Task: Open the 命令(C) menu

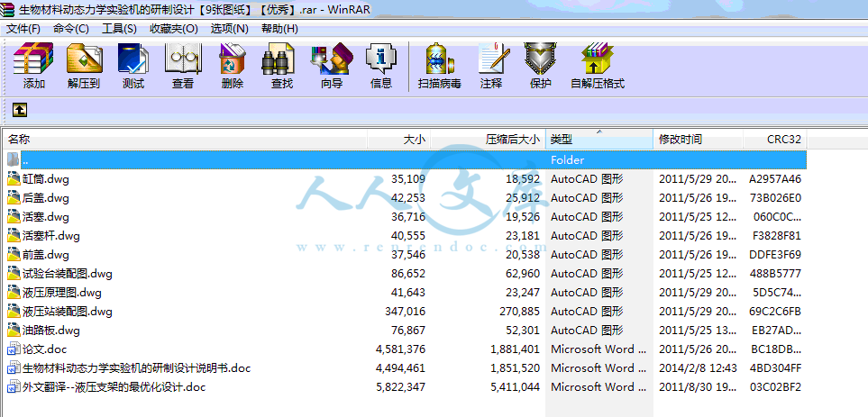Action: point(71,29)
